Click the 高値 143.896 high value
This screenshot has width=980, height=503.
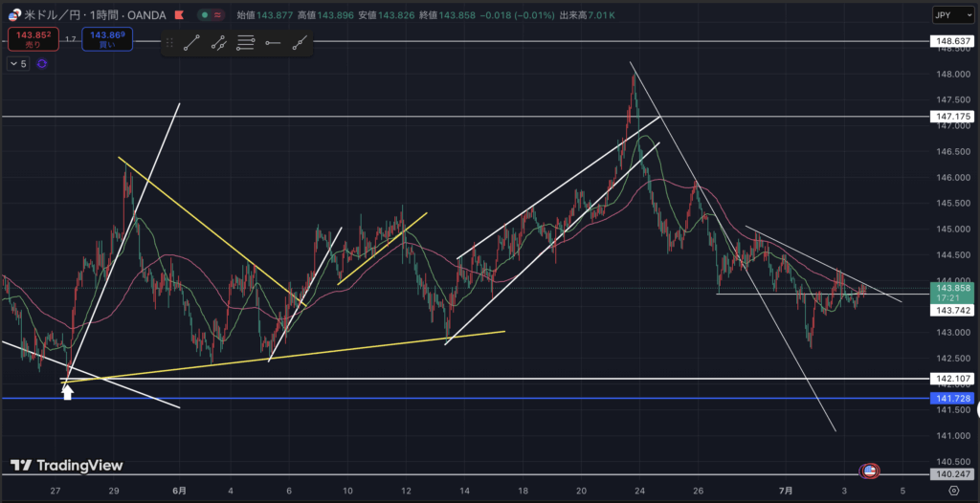(324, 14)
